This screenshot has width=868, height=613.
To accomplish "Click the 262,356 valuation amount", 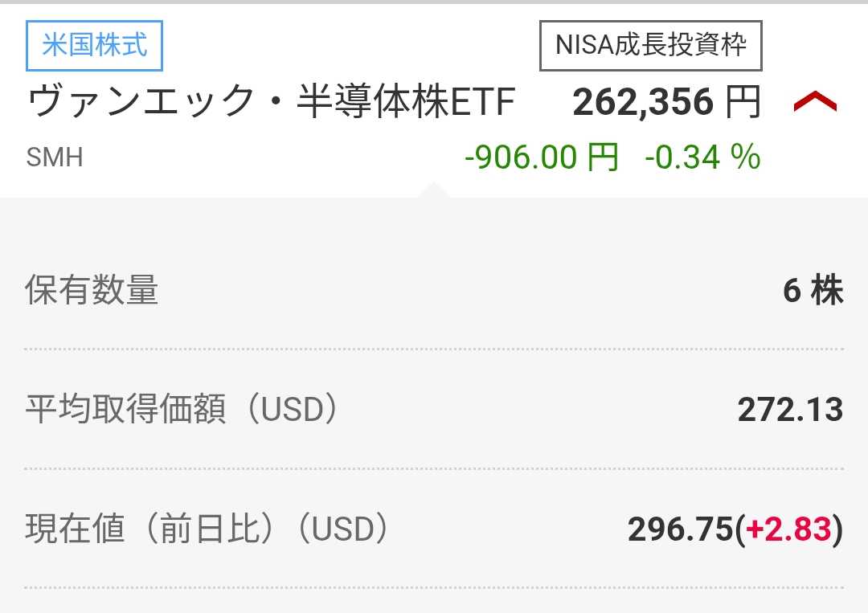I will (x=643, y=103).
